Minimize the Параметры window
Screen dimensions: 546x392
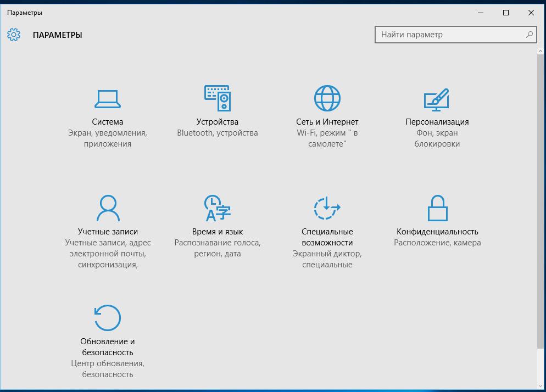click(481, 13)
